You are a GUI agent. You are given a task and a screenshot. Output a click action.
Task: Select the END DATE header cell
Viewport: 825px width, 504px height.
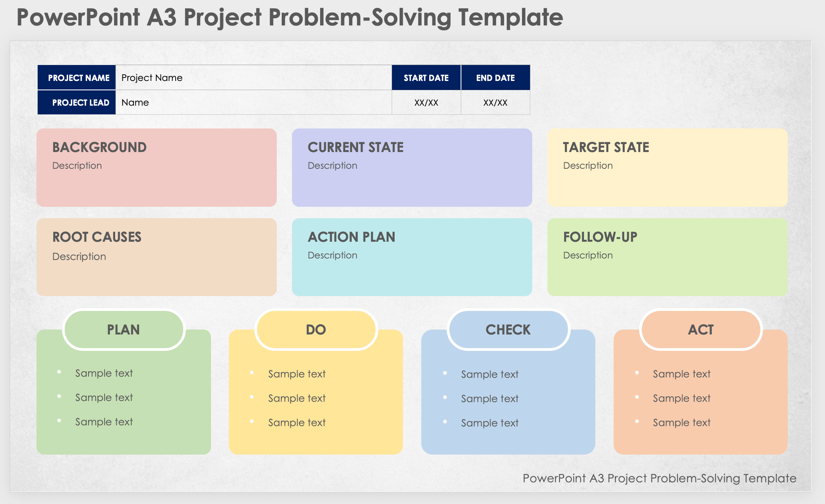(495, 78)
